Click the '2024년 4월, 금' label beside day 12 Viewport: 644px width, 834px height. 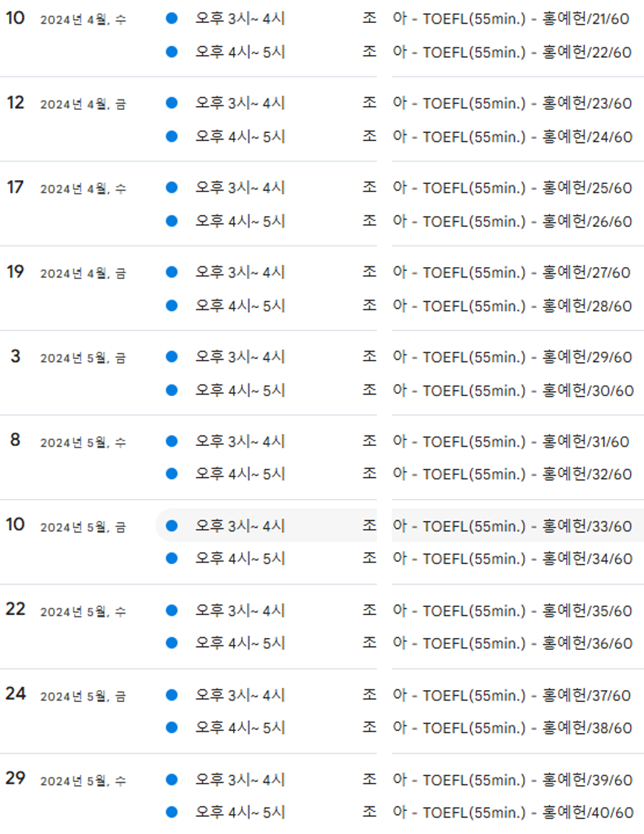[83, 104]
